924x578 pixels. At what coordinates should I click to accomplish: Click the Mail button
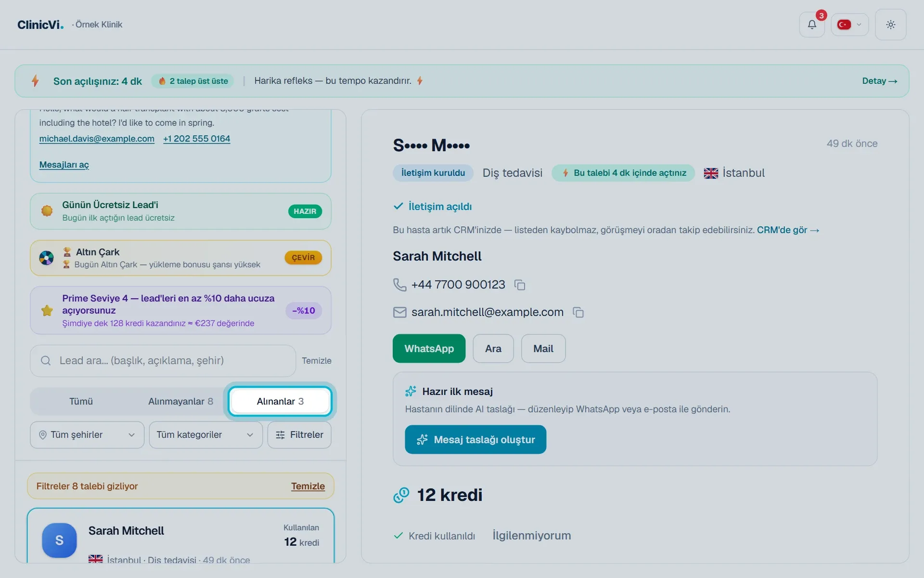pyautogui.click(x=543, y=349)
